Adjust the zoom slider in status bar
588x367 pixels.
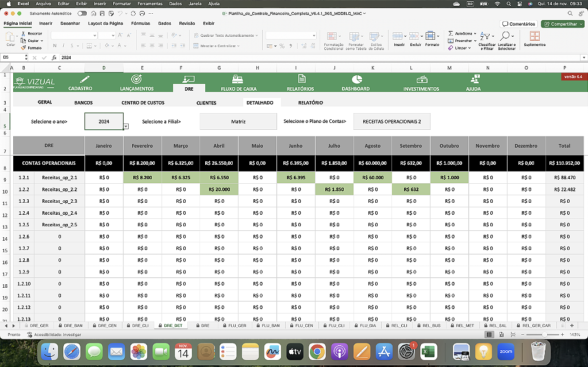(x=544, y=334)
